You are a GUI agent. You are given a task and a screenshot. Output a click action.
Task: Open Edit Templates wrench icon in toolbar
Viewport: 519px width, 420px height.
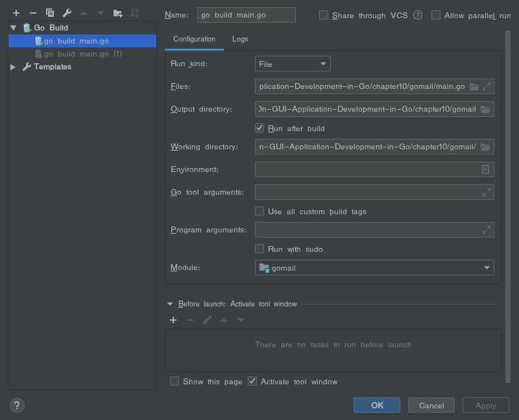tap(67, 13)
